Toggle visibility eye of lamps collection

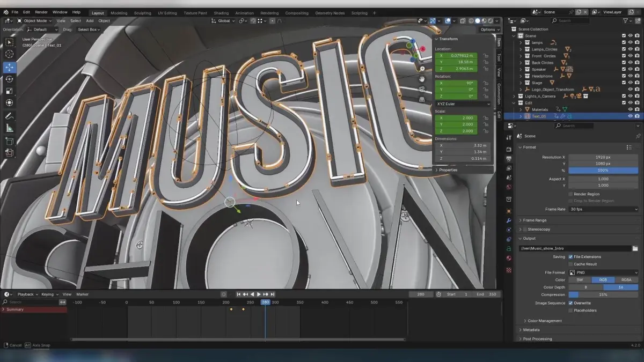point(630,42)
